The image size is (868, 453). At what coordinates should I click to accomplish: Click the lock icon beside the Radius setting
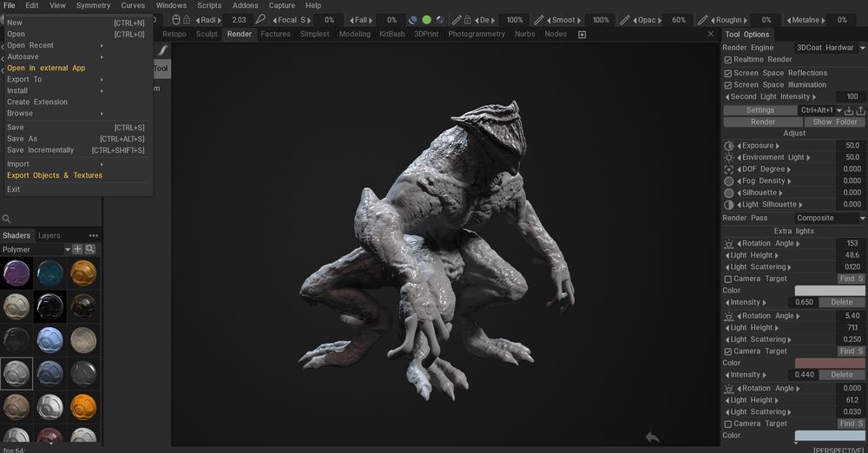tap(187, 20)
